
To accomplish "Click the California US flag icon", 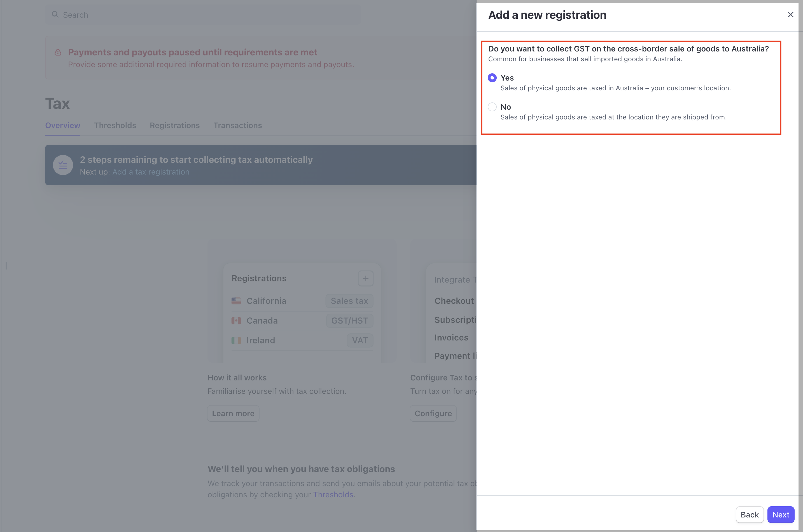I will click(x=236, y=301).
